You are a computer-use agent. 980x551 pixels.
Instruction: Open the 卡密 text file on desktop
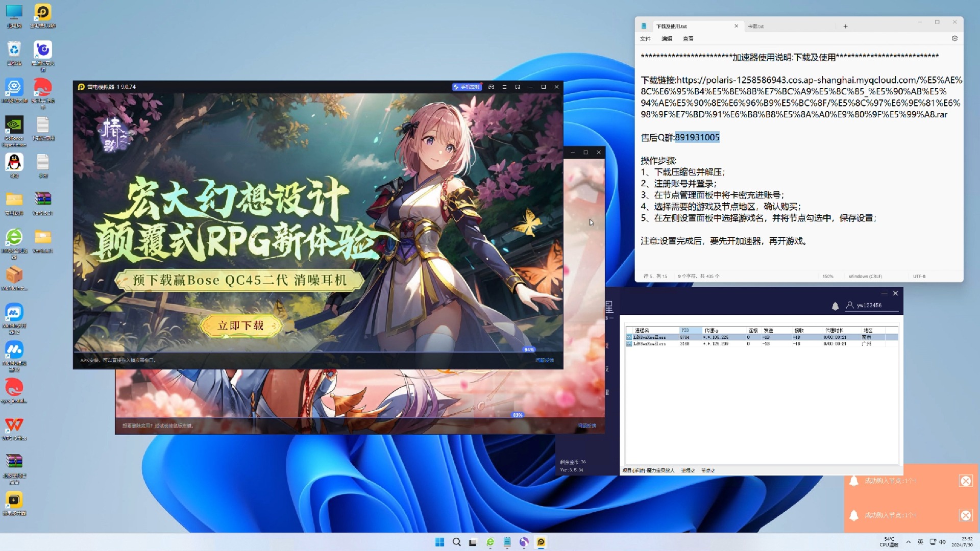43,166
